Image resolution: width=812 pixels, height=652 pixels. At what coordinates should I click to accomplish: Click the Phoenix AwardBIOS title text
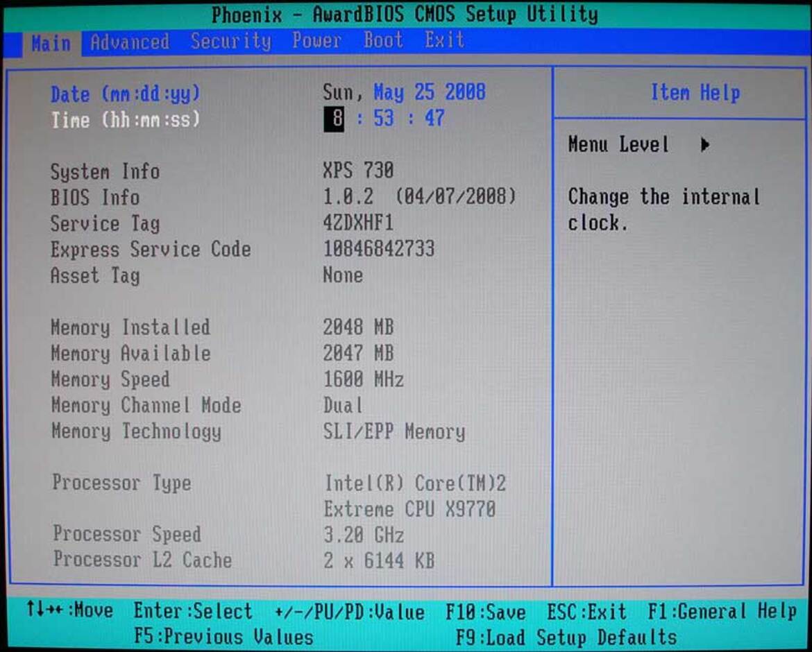coord(405,15)
